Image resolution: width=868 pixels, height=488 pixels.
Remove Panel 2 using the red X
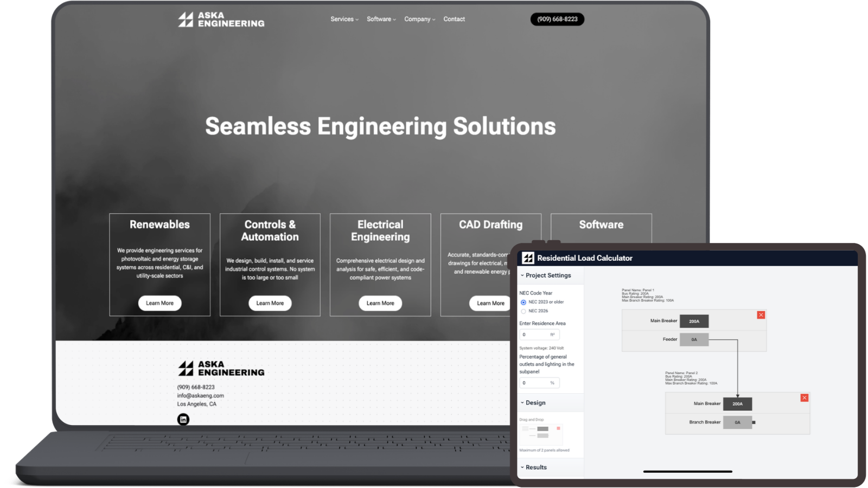click(805, 398)
